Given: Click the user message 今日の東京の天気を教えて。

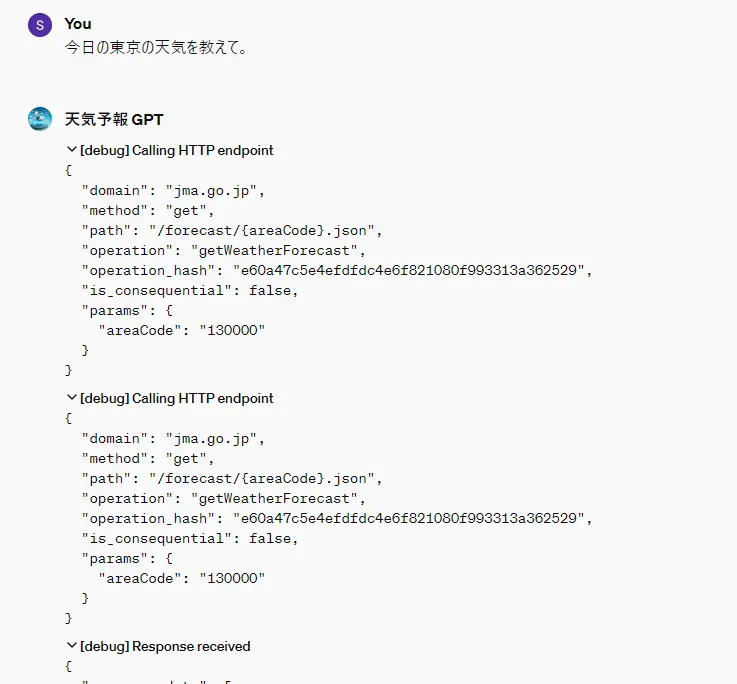Looking at the screenshot, I should point(156,47).
